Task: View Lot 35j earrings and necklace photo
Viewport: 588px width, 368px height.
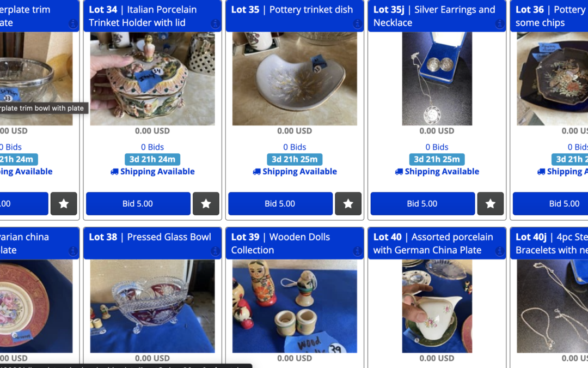Action: [x=437, y=79]
